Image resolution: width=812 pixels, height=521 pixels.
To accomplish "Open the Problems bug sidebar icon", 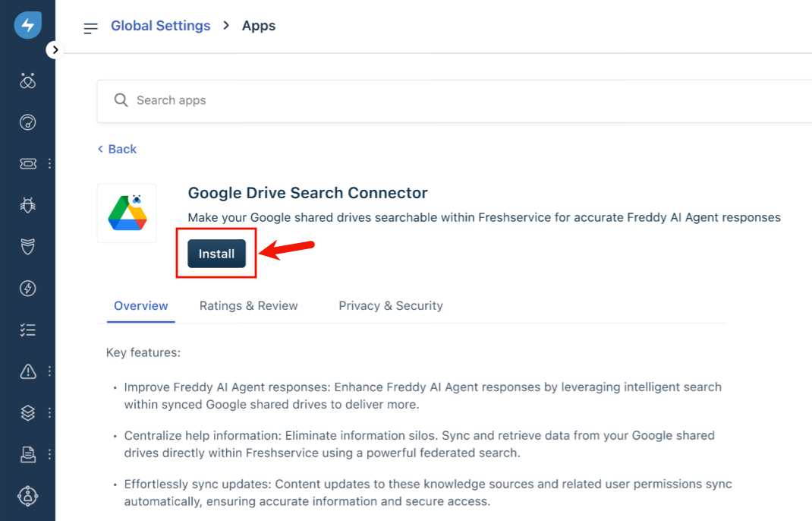I will point(27,205).
